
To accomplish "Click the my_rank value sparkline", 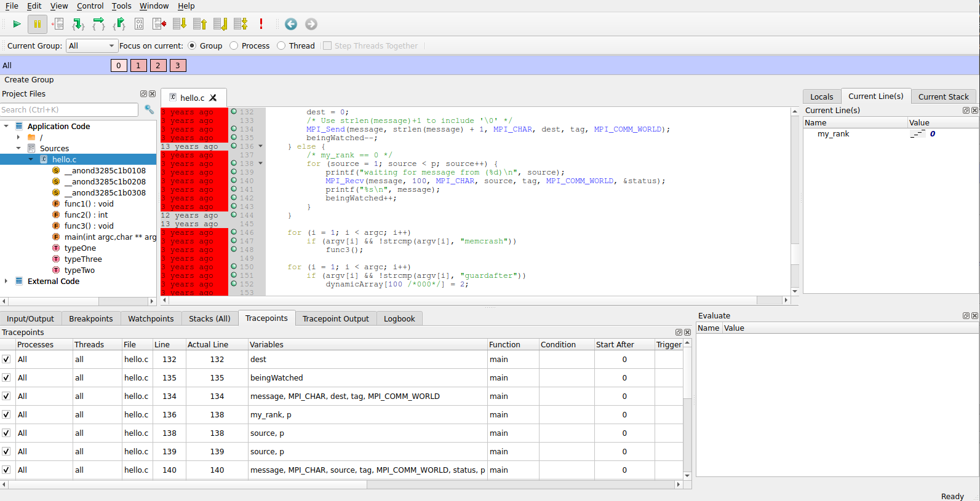I will (x=918, y=133).
